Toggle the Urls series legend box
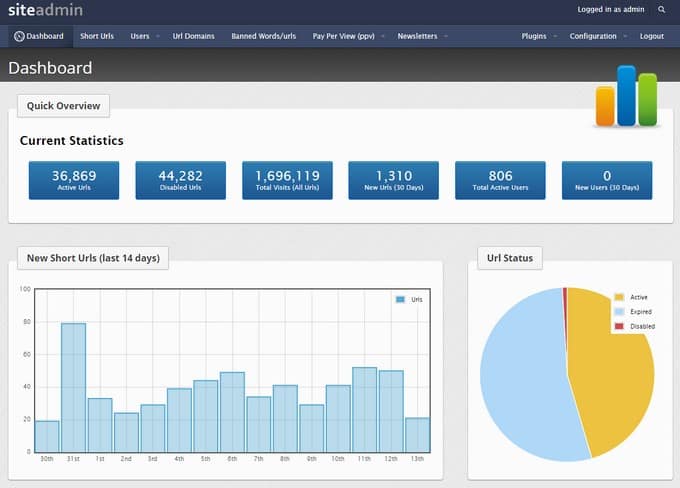Screen dimensions: 680x488 click(x=401, y=299)
